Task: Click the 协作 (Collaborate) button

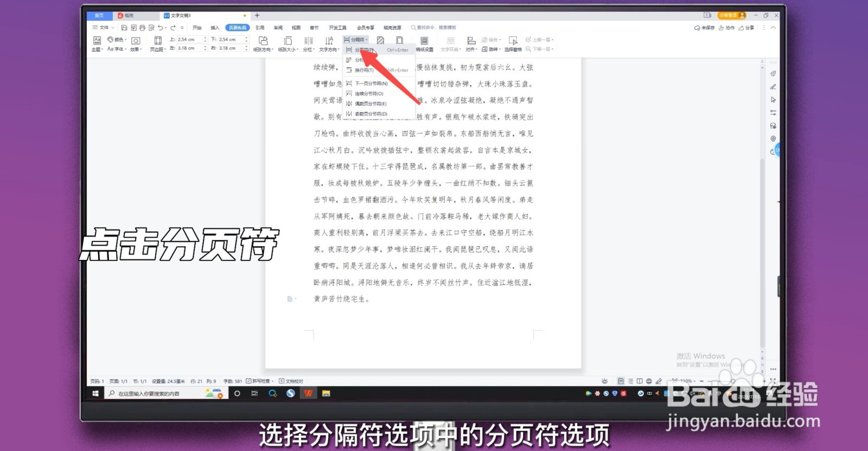Action: click(727, 28)
